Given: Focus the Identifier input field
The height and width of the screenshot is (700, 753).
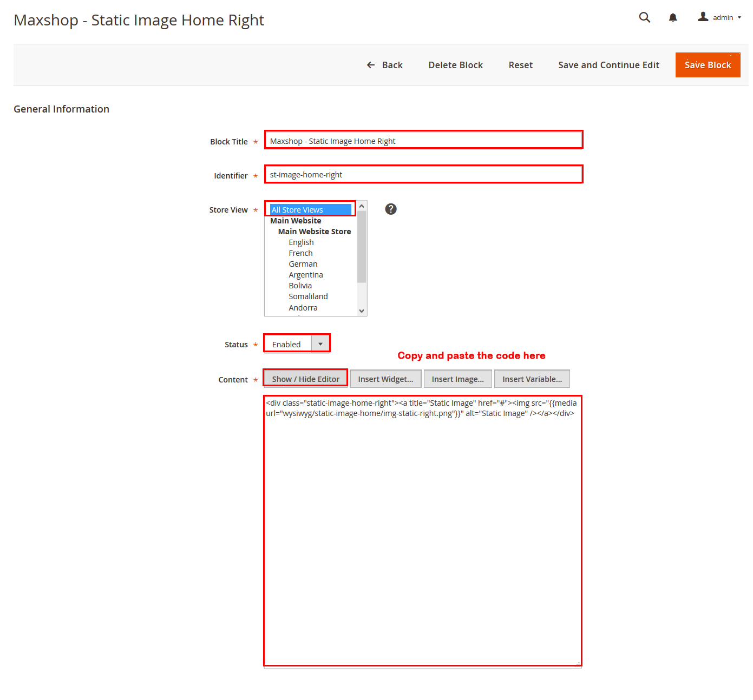Looking at the screenshot, I should (423, 174).
